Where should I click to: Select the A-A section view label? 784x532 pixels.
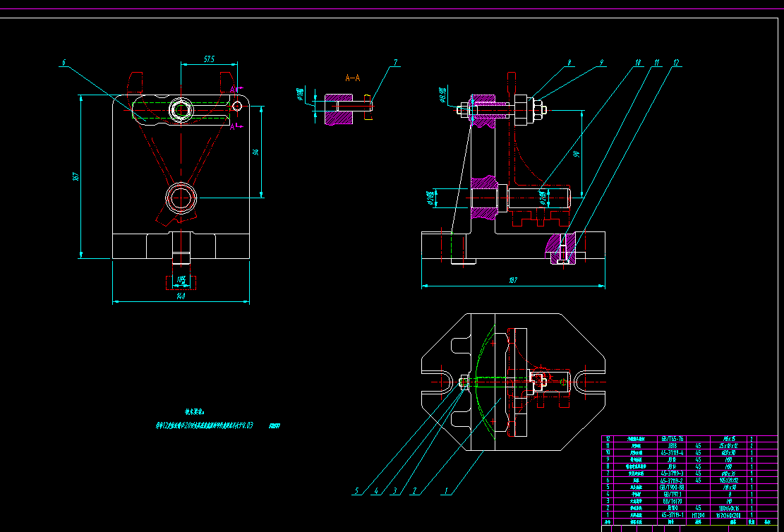pyautogui.click(x=353, y=78)
